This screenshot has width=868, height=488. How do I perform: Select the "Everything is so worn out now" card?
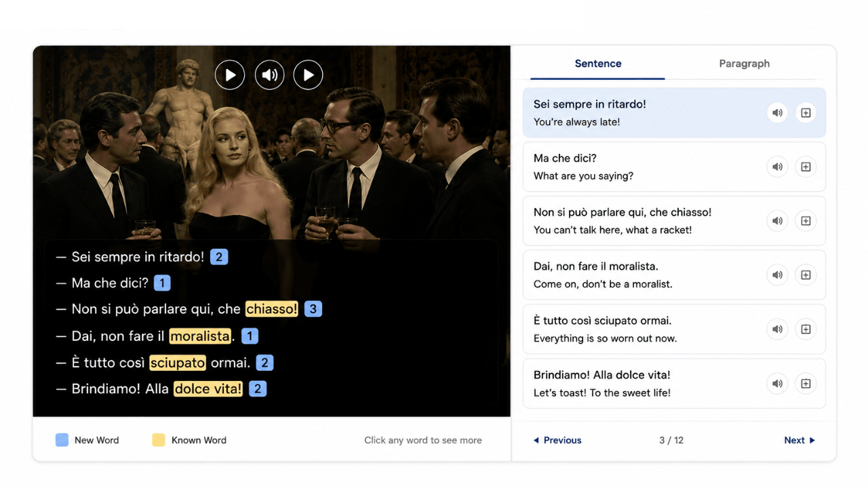pos(674,329)
